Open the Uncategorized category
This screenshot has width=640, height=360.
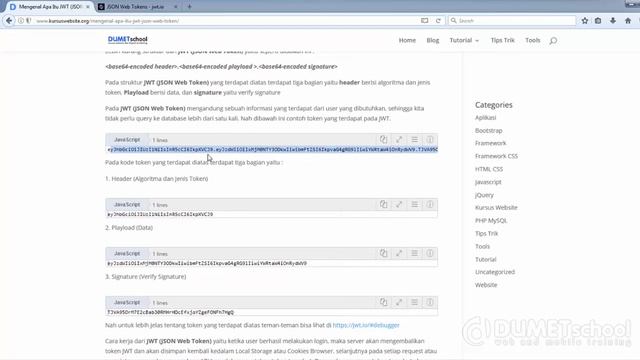[x=495, y=272]
